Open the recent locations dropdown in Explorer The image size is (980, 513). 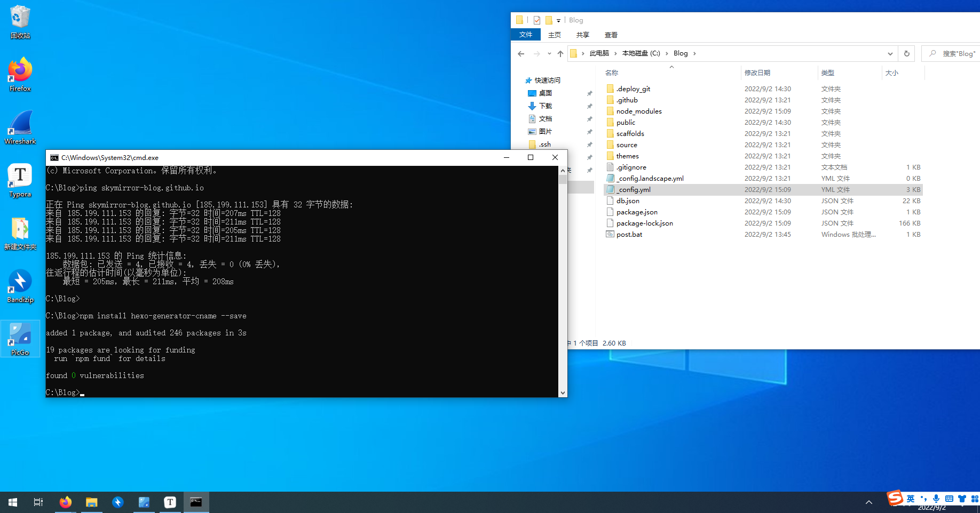pyautogui.click(x=549, y=53)
